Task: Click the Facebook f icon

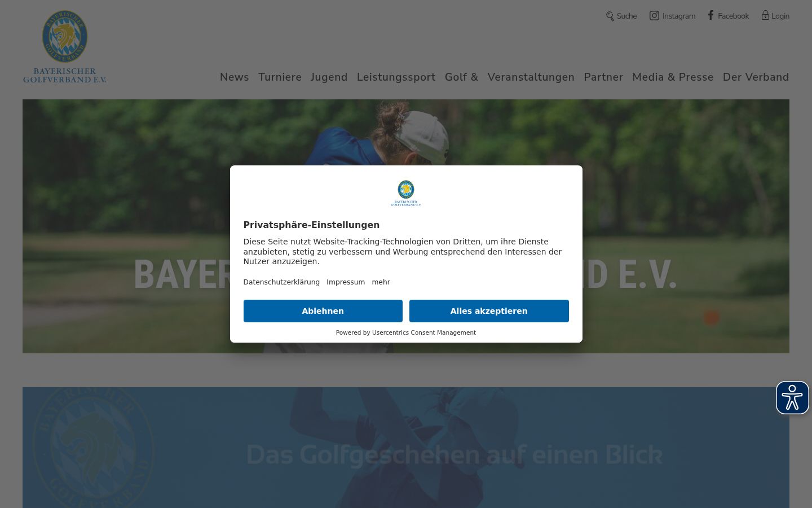Action: [x=710, y=15]
